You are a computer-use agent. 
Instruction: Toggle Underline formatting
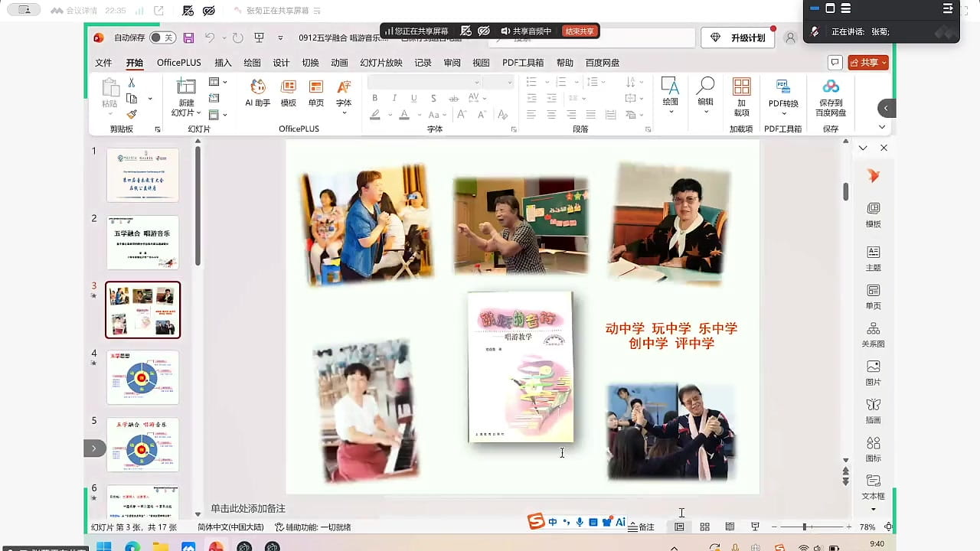[414, 98]
